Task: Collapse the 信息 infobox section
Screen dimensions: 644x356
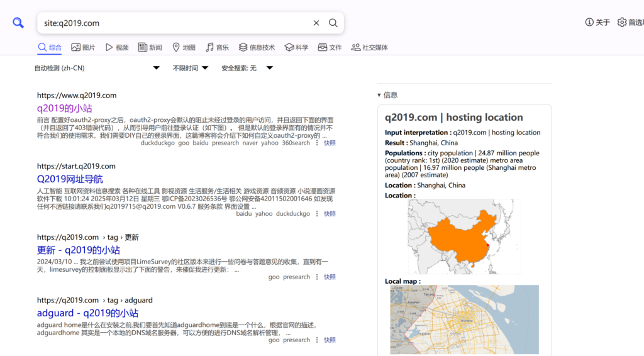Action: click(x=387, y=95)
